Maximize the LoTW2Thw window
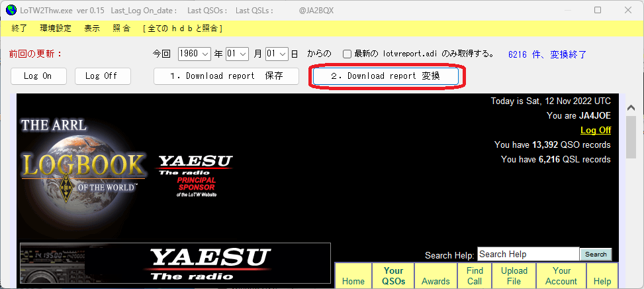This screenshot has width=644, height=289. (598, 10)
